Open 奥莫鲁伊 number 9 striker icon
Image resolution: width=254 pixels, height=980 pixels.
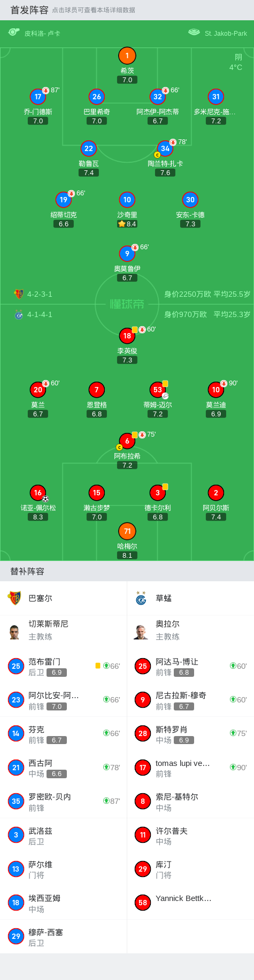coord(127,254)
